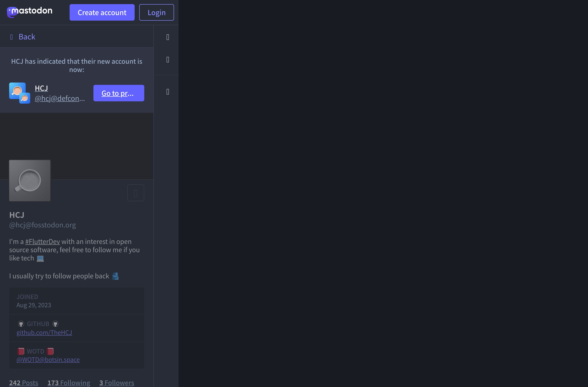Open the @hcj@defcon handle link
The image size is (588, 387).
click(x=60, y=98)
